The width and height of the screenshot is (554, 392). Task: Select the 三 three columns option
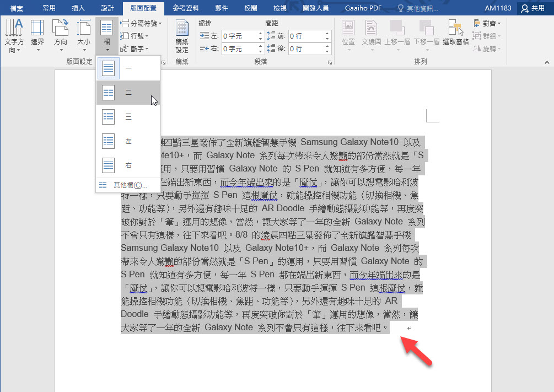(x=128, y=117)
